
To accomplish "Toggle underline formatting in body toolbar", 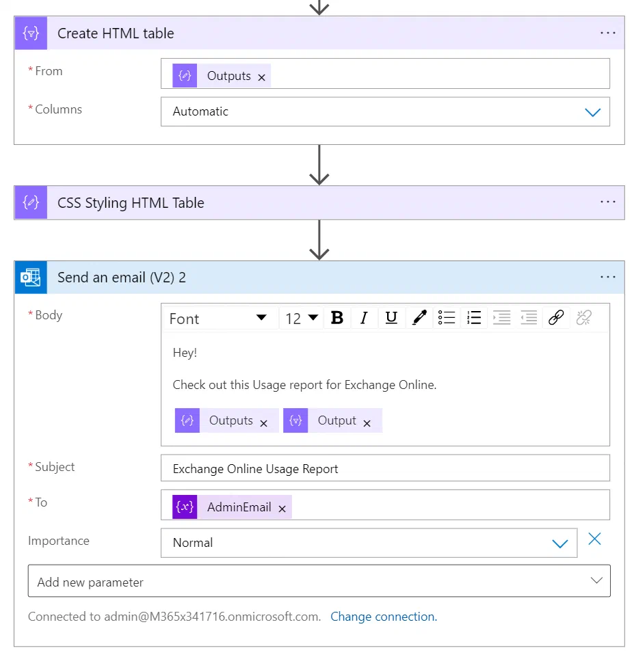I will [x=391, y=318].
